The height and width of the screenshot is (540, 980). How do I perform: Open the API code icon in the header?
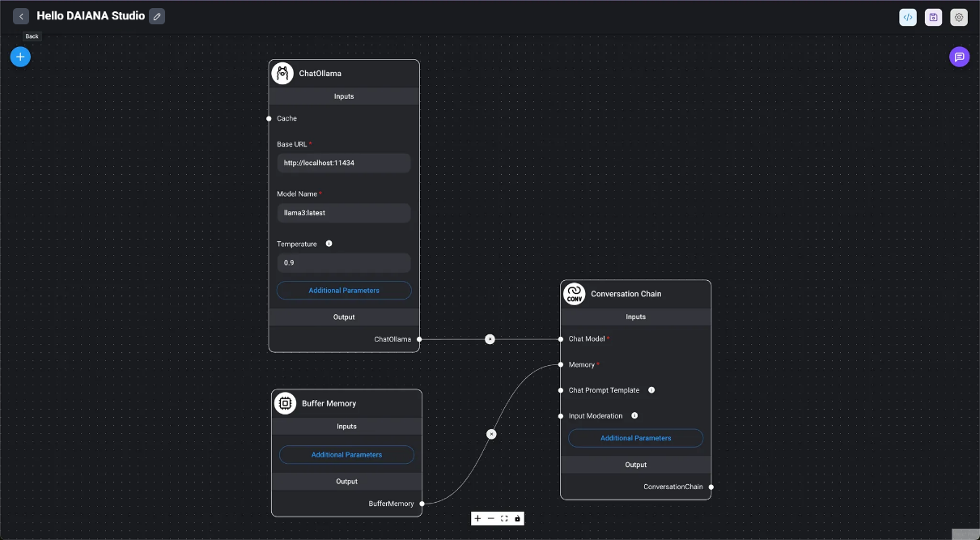coord(908,17)
